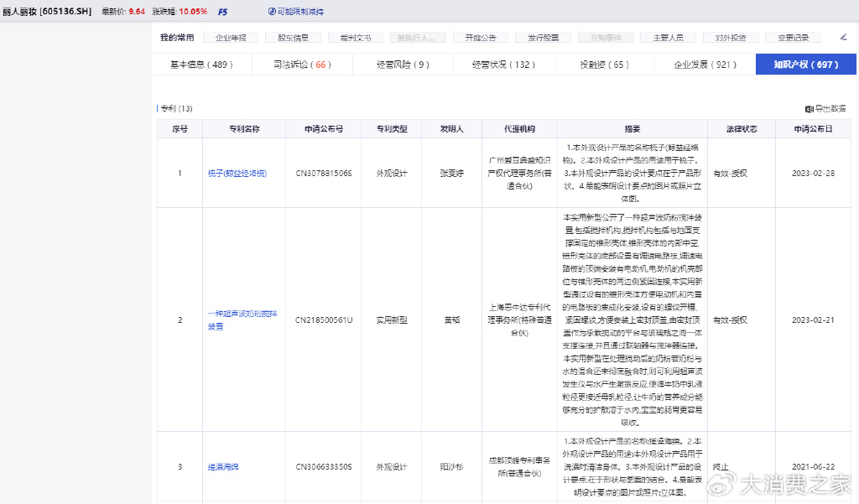This screenshot has height=504, width=859.
Task: Switch to the 企业发展 (921) tab
Action: 705,65
